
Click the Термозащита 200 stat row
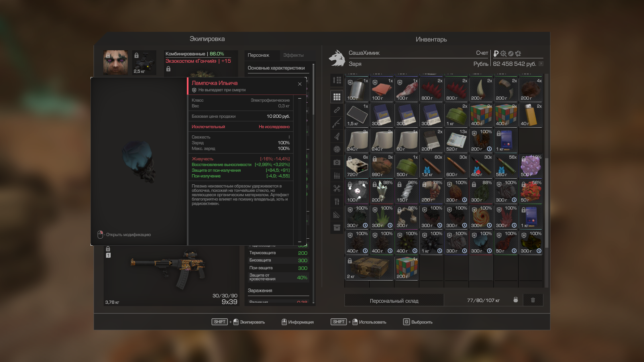[x=278, y=253]
